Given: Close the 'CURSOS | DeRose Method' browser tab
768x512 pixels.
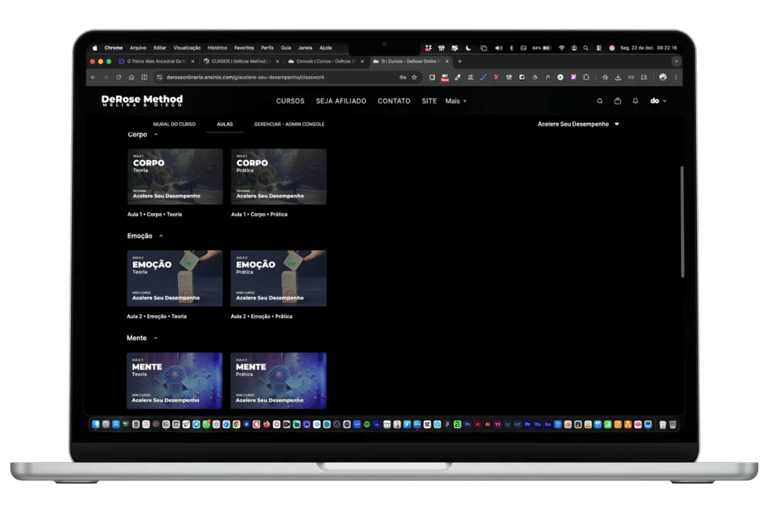Looking at the screenshot, I should (277, 62).
